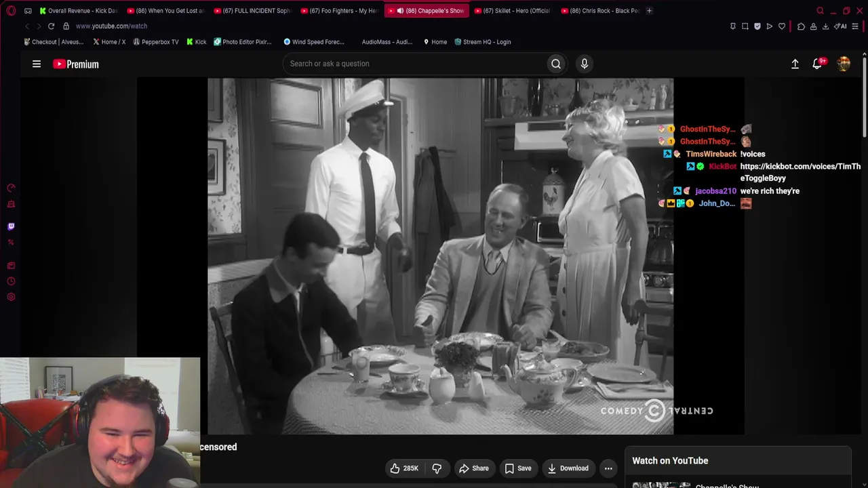Switch to FULL INCIDENT Sophie tab

pyautogui.click(x=252, y=11)
